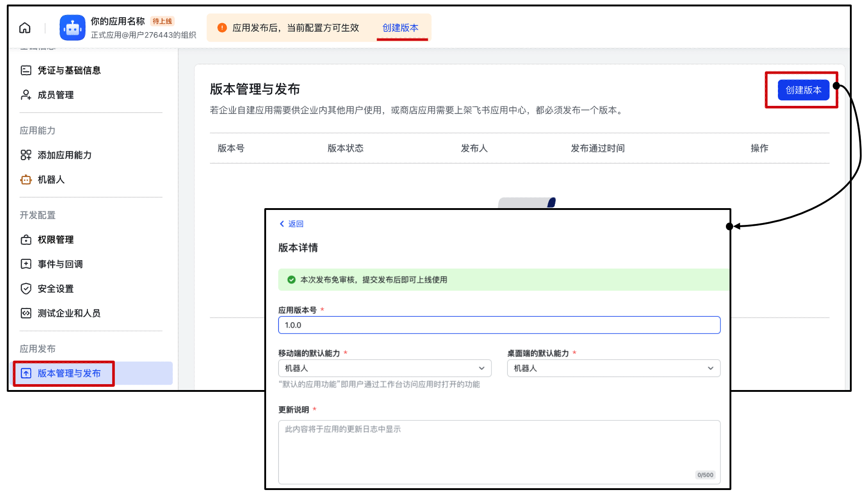Click the orange robot icon in sidebar
The width and height of the screenshot is (868, 495).
pyautogui.click(x=26, y=180)
